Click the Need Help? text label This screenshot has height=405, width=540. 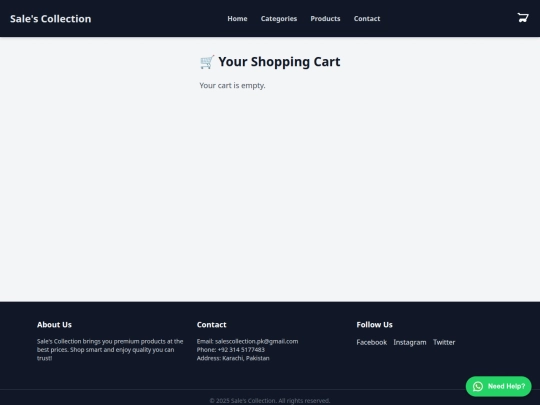click(x=506, y=386)
